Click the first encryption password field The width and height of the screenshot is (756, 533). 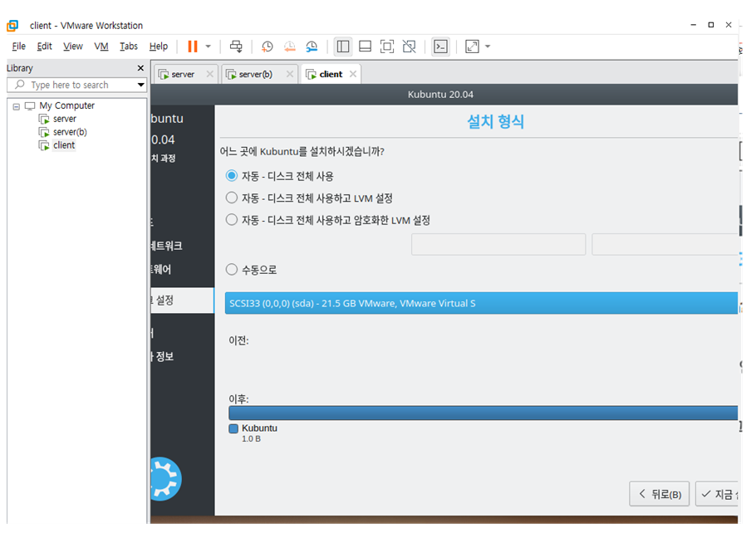(498, 244)
